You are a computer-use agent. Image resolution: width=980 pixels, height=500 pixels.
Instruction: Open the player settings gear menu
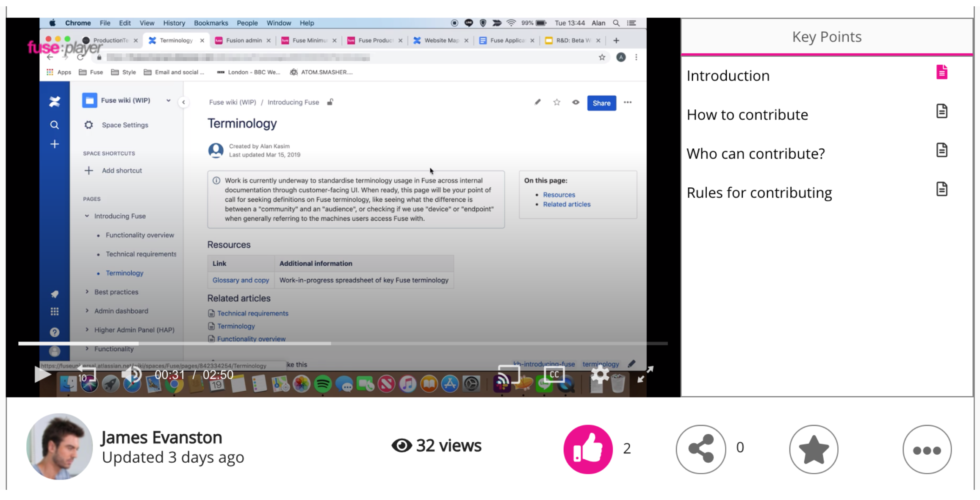600,375
